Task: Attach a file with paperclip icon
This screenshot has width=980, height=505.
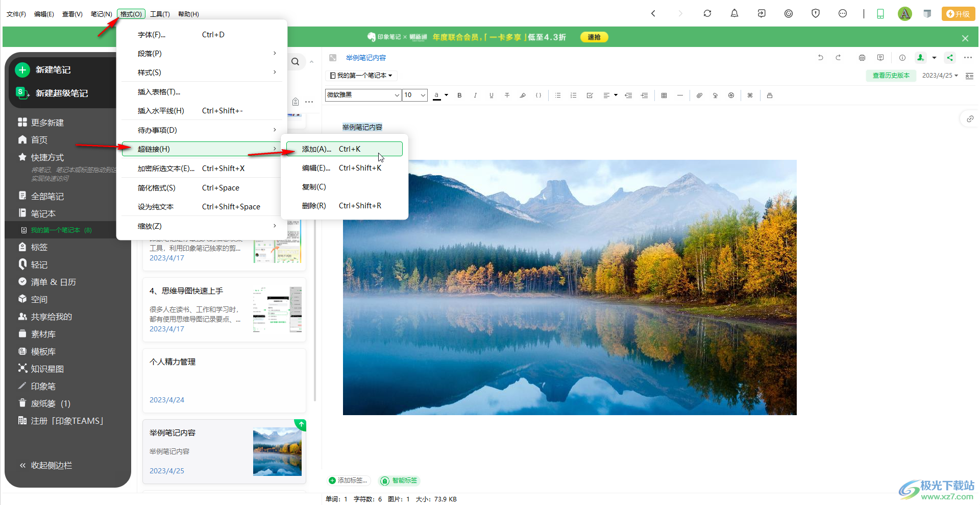Action: pos(699,95)
